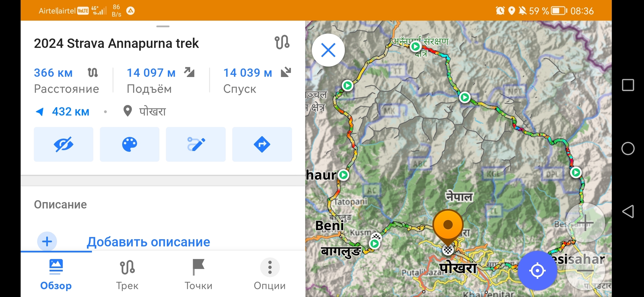Select track segment marker near Tatopani

pyautogui.click(x=343, y=175)
